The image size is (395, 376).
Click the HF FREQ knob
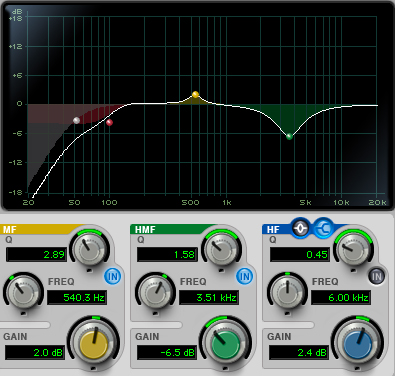(x=287, y=292)
